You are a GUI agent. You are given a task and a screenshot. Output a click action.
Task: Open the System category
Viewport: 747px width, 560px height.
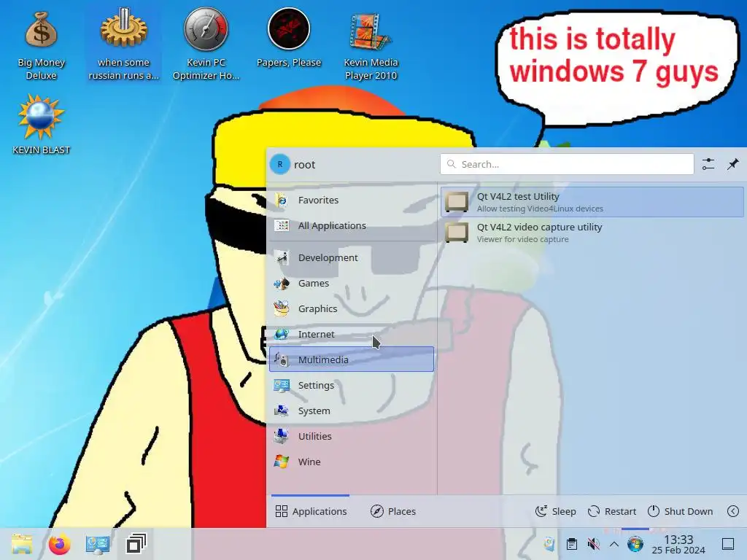(x=352, y=411)
